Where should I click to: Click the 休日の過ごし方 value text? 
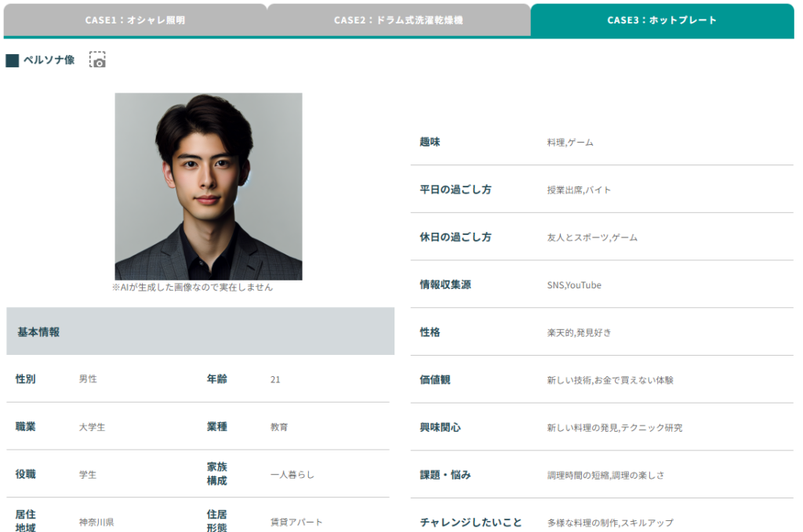[592, 237]
